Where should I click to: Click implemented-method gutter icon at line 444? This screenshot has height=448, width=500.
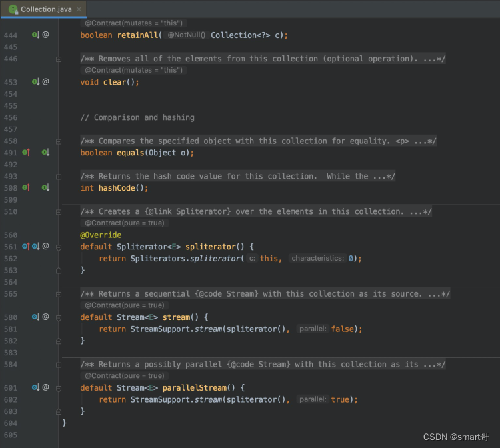point(35,35)
